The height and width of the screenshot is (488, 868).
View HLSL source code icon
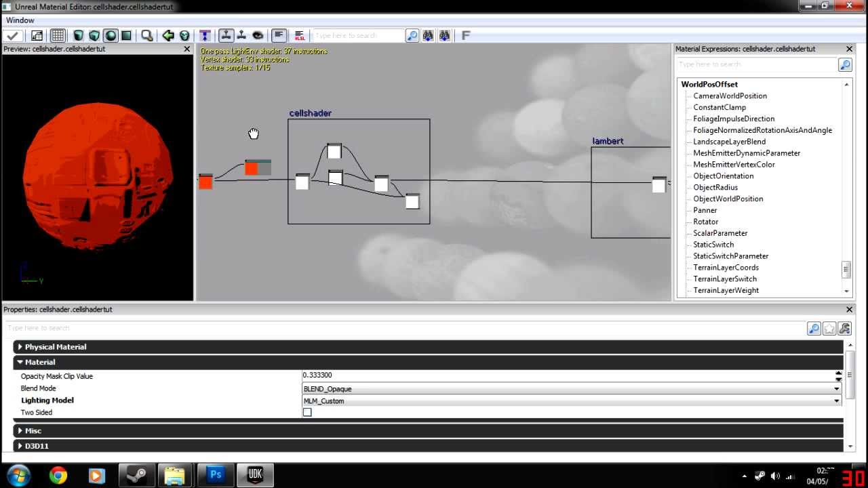click(x=300, y=35)
